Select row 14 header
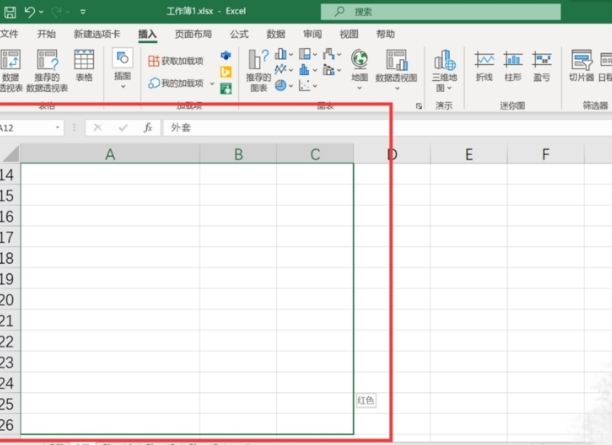This screenshot has width=612, height=445. point(10,174)
